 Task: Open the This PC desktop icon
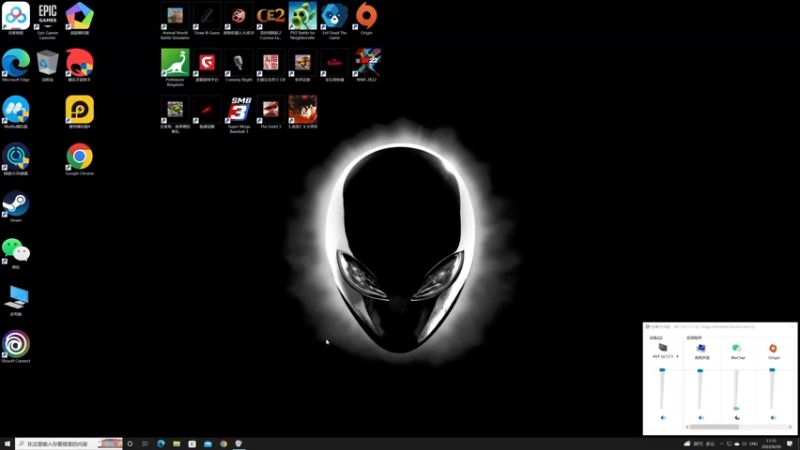point(16,300)
